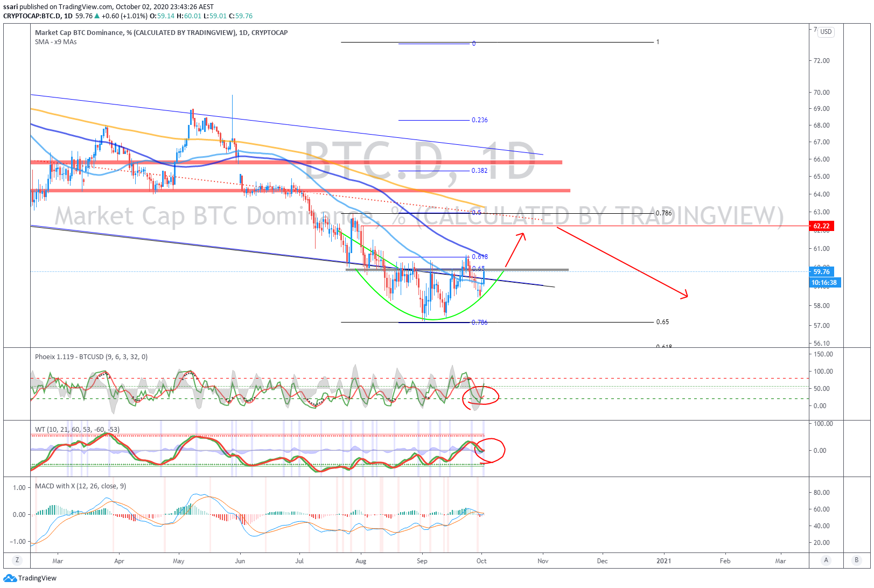Click the 'WT (10, 21, 60, 53, -60, -53)' indicator title
Screen dimensions: 874x588
click(x=77, y=430)
